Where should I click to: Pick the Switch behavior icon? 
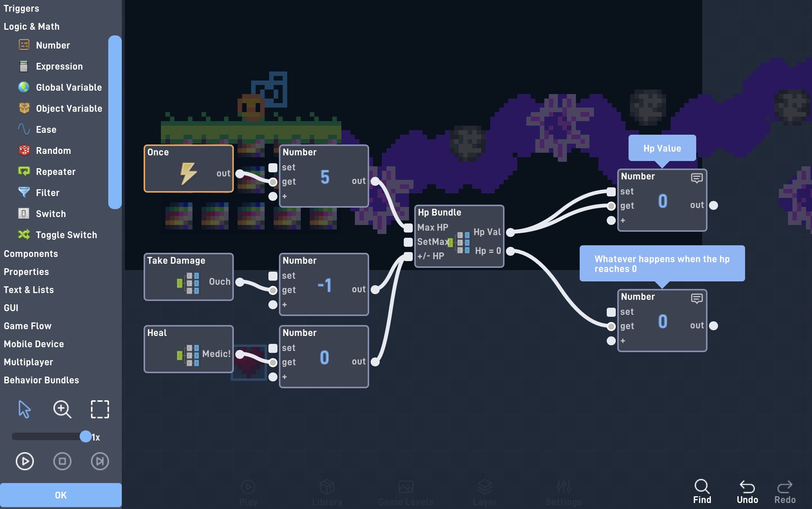(x=24, y=214)
